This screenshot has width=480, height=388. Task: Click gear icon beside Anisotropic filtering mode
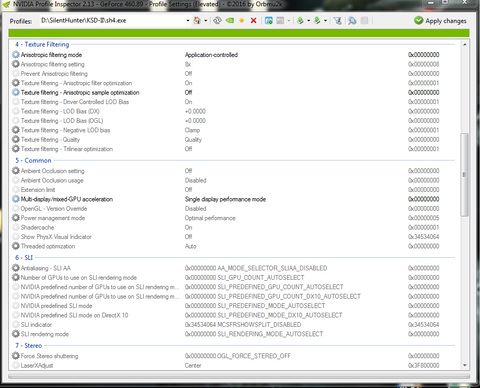(16, 54)
